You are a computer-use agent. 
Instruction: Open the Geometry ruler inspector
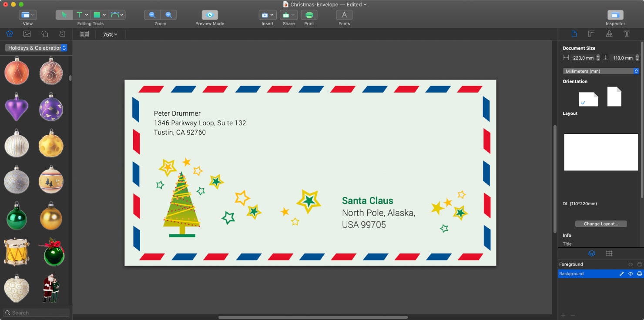(591, 33)
